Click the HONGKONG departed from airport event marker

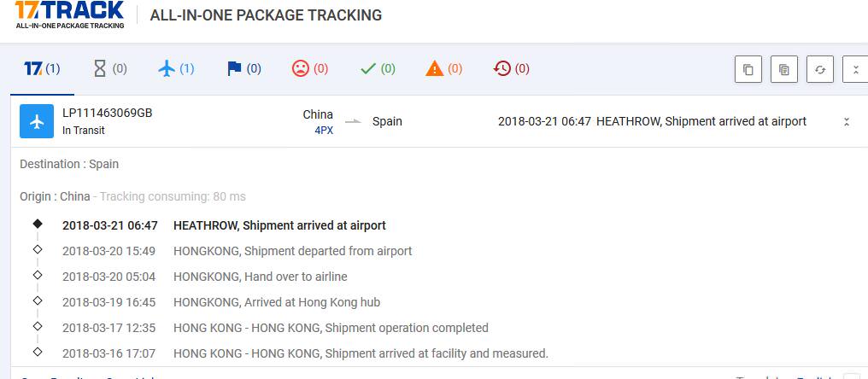pos(38,249)
